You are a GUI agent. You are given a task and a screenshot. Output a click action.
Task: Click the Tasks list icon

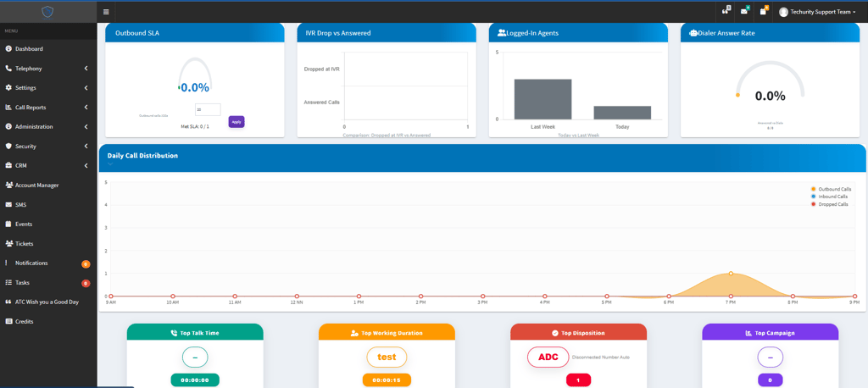pos(8,282)
